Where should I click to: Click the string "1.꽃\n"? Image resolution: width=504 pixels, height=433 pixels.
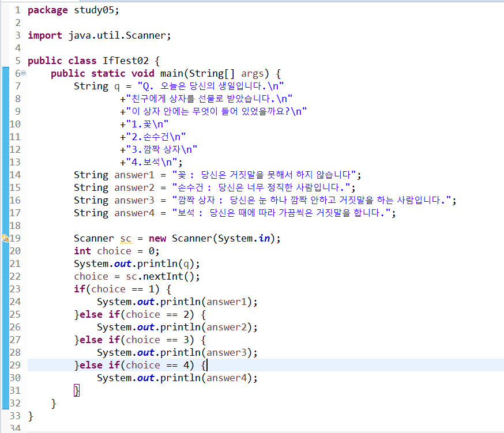tap(147, 124)
